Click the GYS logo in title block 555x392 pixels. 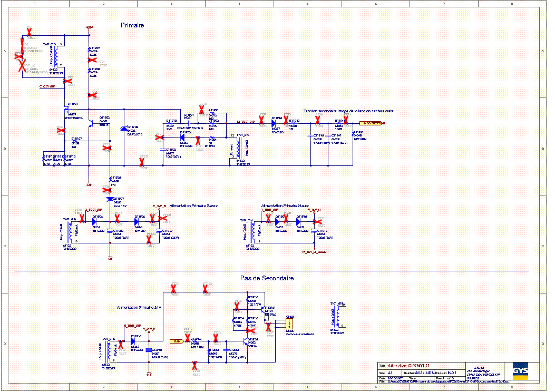[520, 371]
